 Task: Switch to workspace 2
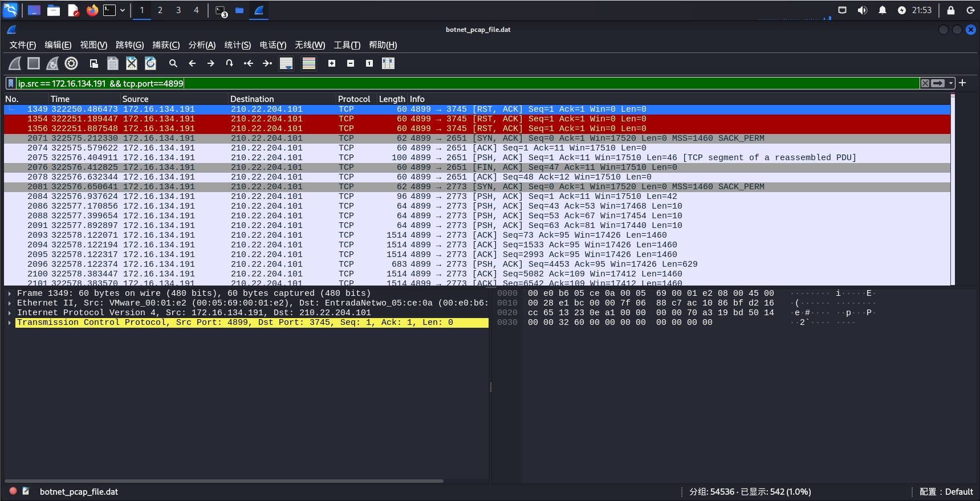click(x=160, y=10)
